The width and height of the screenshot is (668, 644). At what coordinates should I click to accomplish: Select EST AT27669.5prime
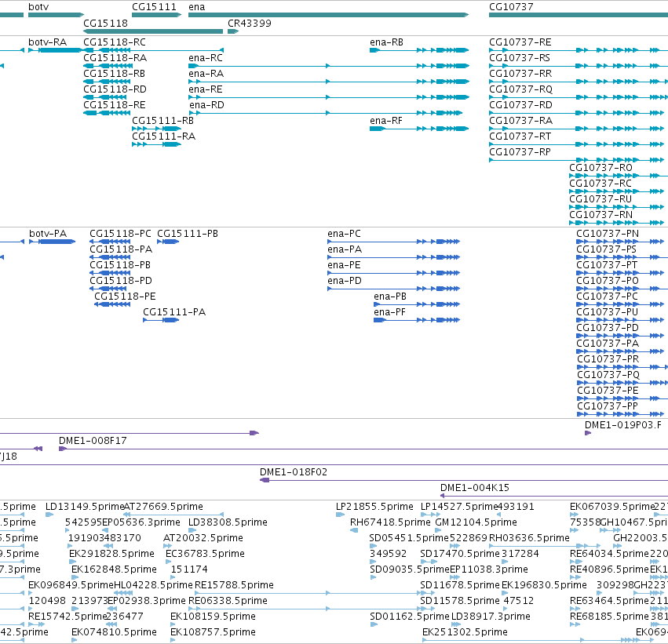tap(163, 507)
